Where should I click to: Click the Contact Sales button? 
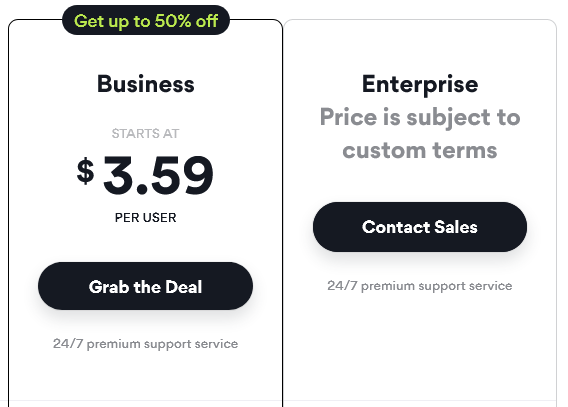coord(420,227)
